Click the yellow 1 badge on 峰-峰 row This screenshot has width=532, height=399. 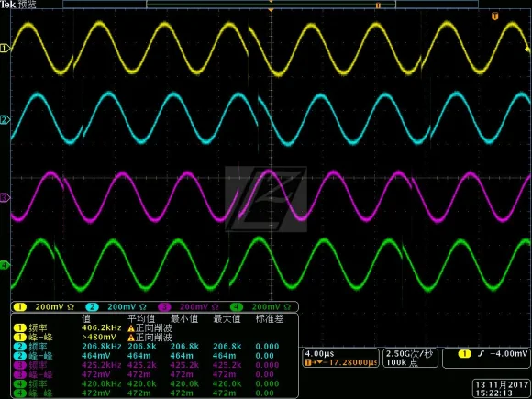tap(19, 338)
